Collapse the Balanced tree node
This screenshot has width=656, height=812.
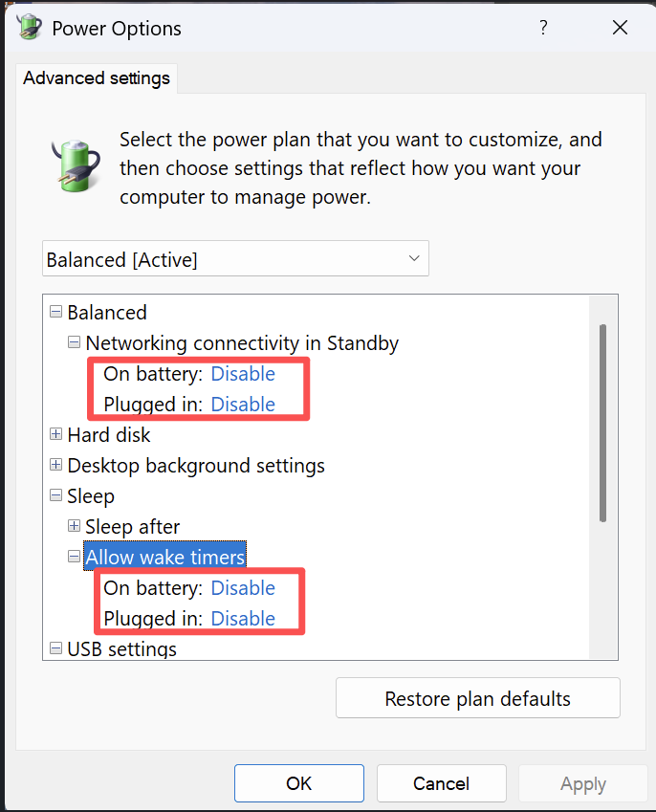click(55, 312)
